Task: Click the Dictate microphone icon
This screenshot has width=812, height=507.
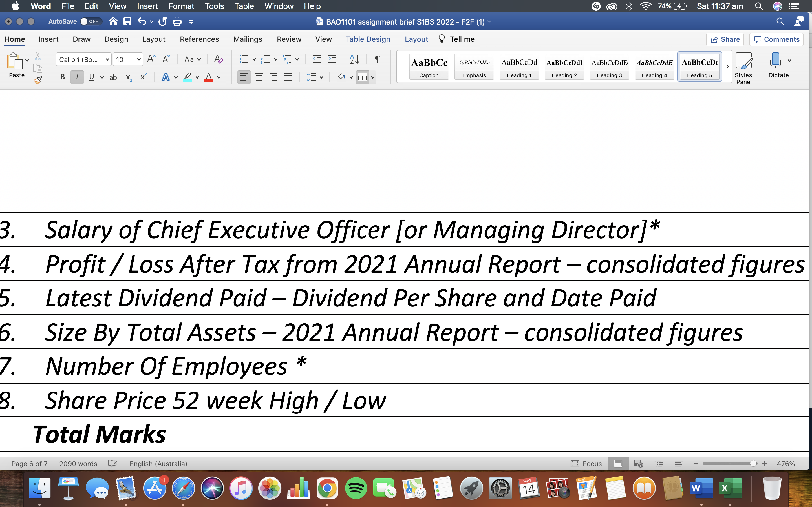Action: [x=775, y=60]
